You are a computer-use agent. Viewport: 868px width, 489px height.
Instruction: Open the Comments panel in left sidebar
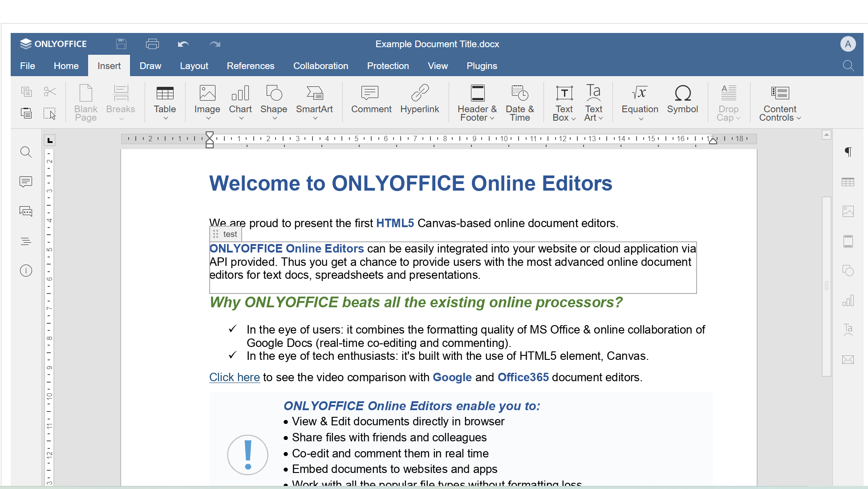(26, 182)
